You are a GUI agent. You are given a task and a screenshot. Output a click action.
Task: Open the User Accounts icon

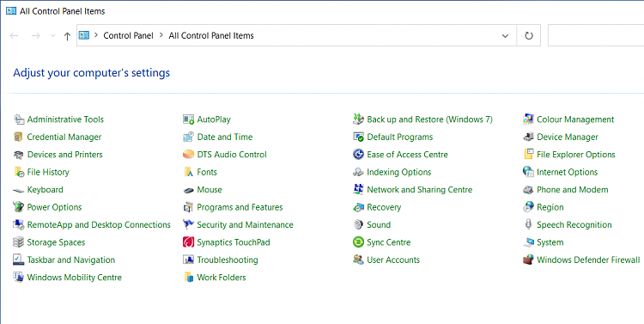point(359,260)
